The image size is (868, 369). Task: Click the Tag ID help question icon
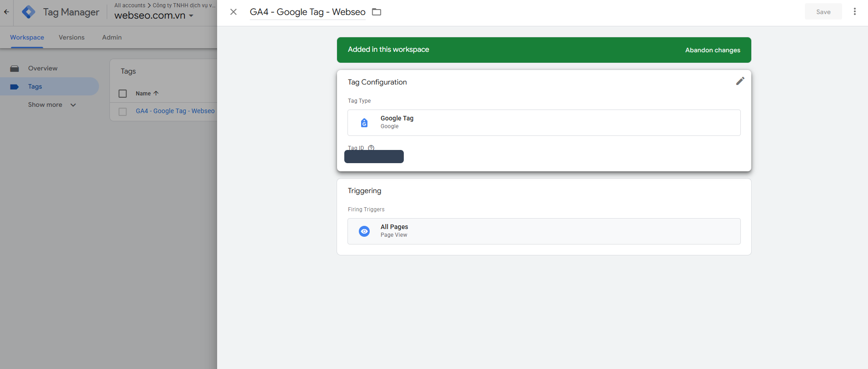coord(371,148)
